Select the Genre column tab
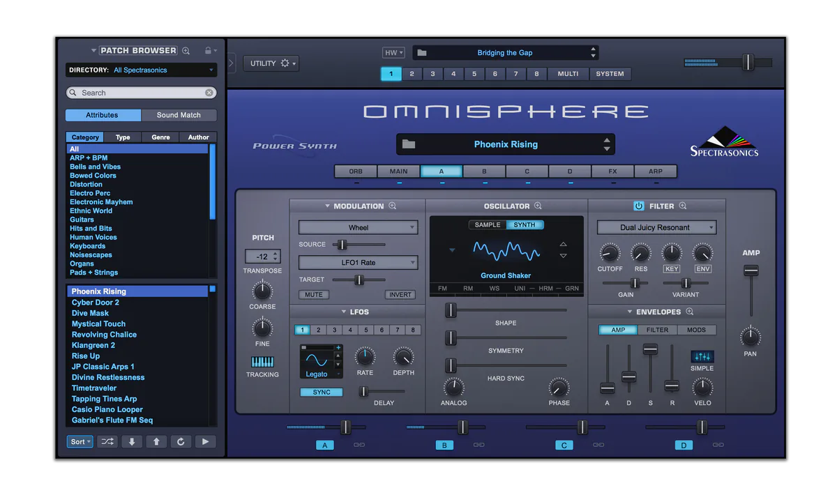 [x=160, y=137]
